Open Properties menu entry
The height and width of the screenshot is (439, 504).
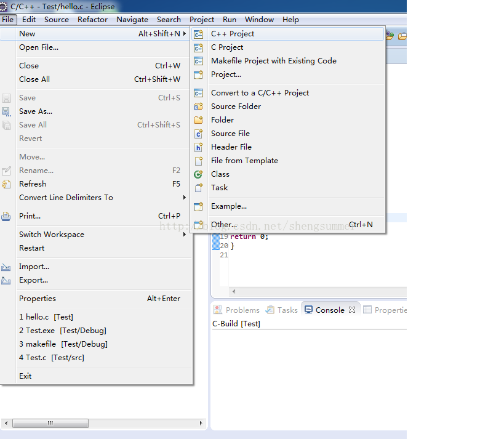coord(95,299)
